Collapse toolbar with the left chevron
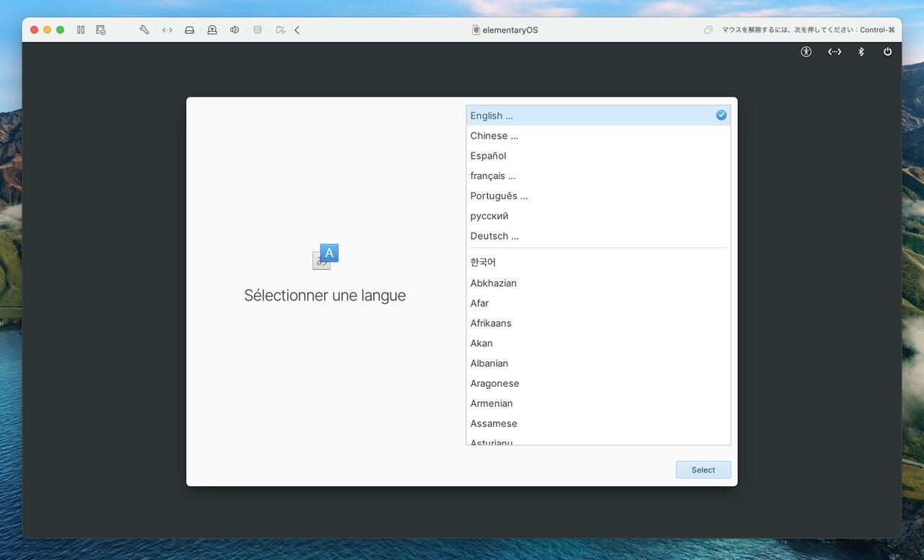924x560 pixels. (297, 30)
